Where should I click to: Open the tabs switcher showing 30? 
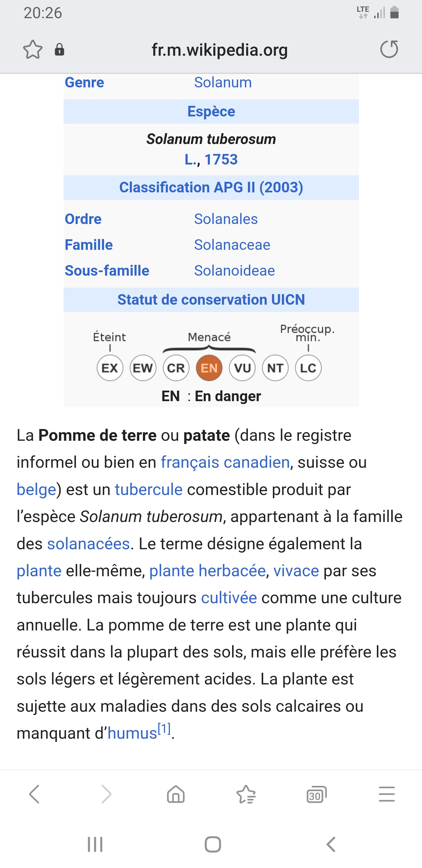coord(316,795)
